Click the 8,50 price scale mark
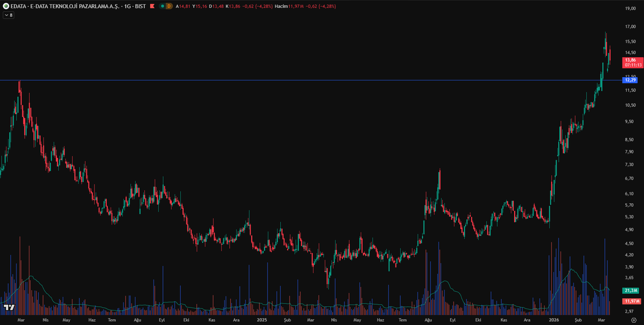Screen dimensions: 644x325 [x=630, y=140]
